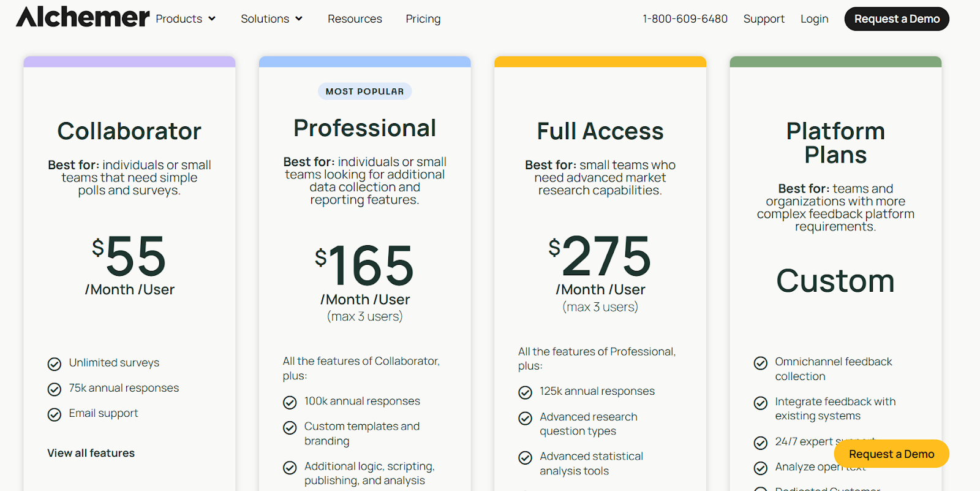Viewport: 980px width, 491px height.
Task: Click checkmark icon beside Unlimited surveys
Action: coord(55,364)
